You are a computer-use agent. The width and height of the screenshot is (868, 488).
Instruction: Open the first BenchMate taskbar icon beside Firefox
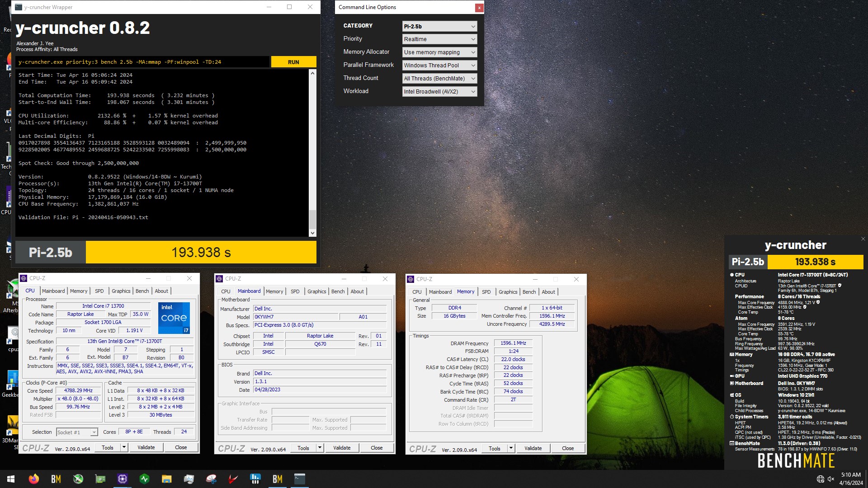tap(56, 479)
